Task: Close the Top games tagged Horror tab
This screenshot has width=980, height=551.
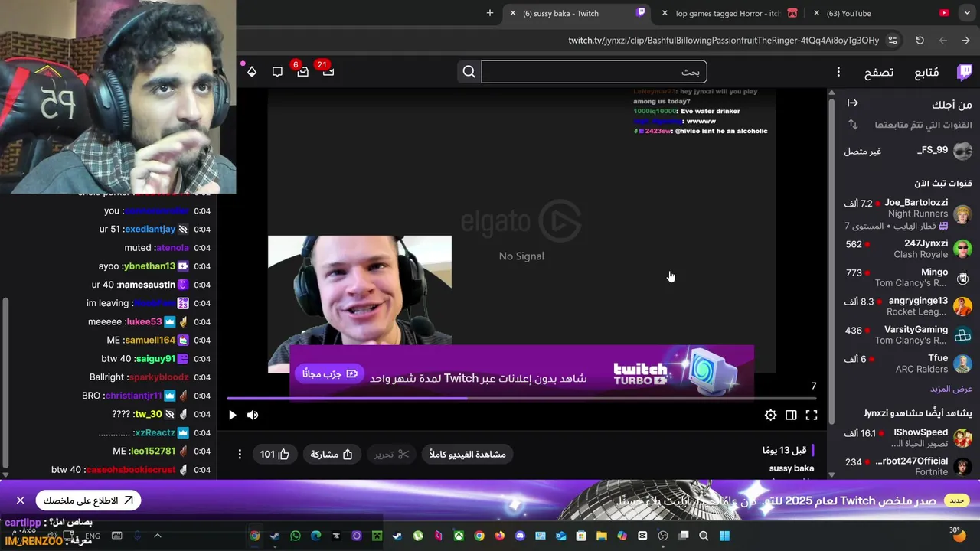Action: (664, 13)
